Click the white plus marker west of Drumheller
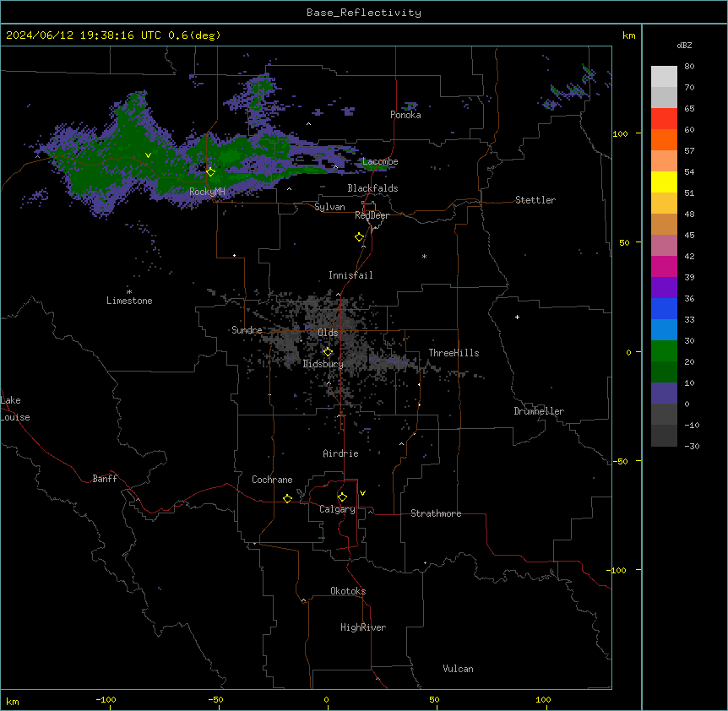The width and height of the screenshot is (728, 711). (x=517, y=317)
